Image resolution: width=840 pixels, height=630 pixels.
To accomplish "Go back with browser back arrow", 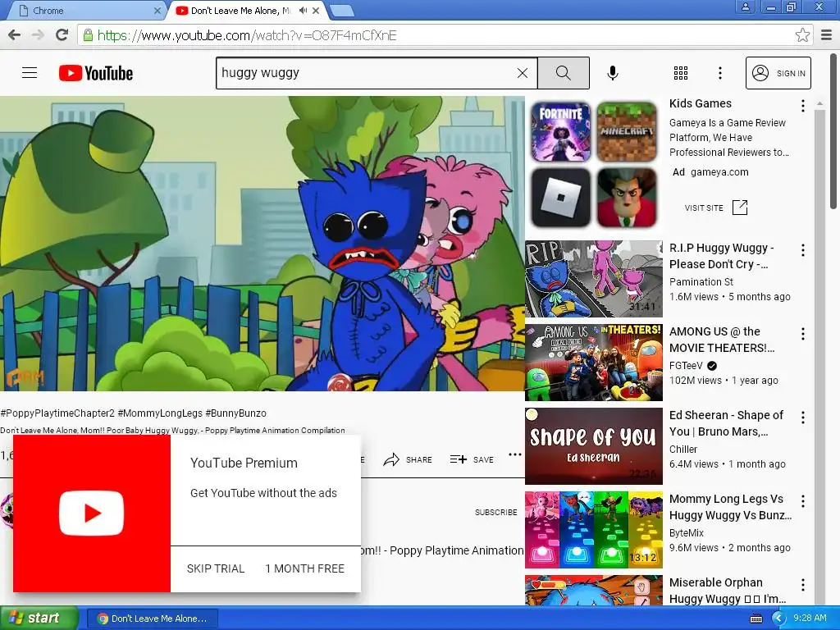I will pyautogui.click(x=15, y=35).
